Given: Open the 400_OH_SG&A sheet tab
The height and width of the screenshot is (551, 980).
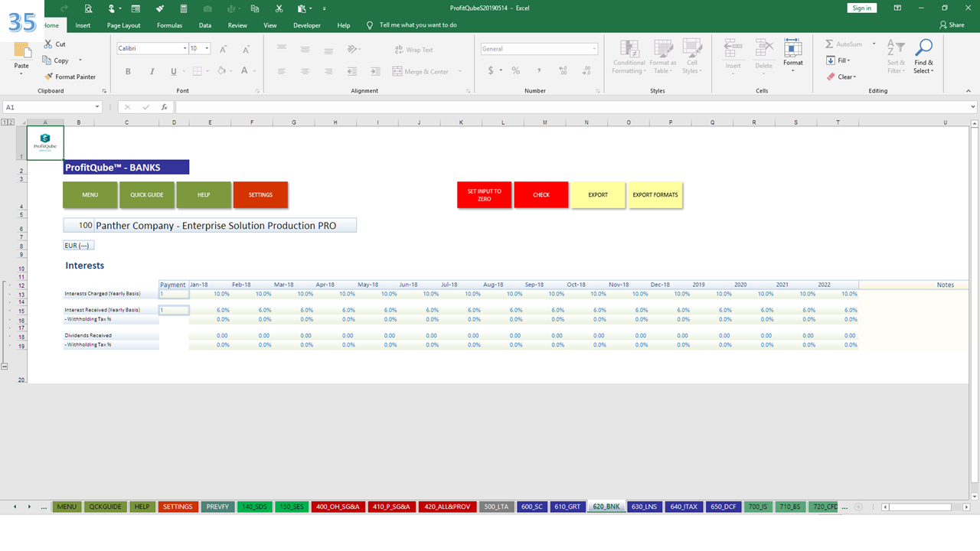Looking at the screenshot, I should point(338,507).
